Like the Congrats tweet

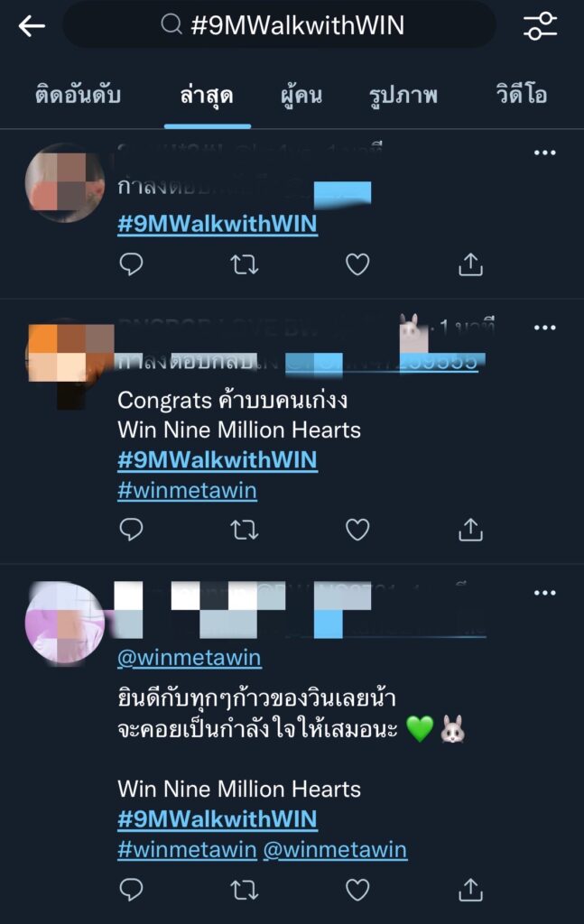pyautogui.click(x=357, y=530)
